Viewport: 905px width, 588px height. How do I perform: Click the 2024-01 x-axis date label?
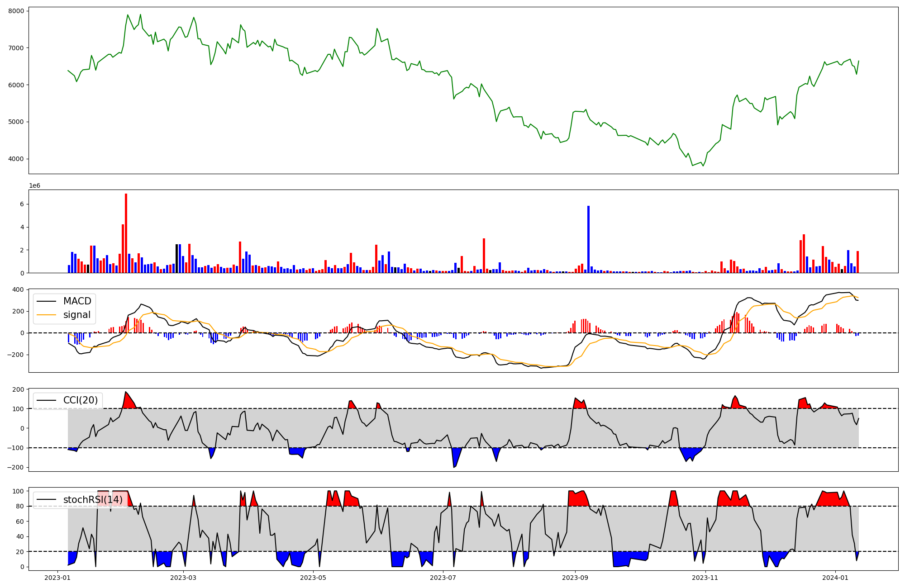[x=835, y=578]
